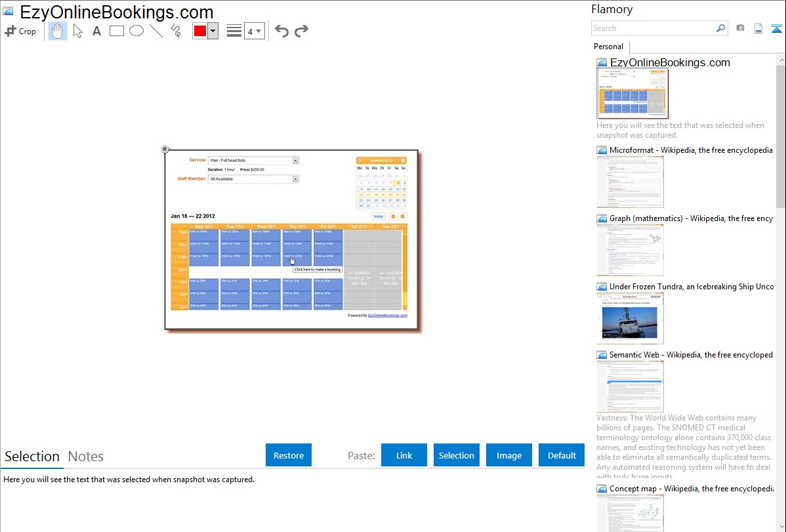Click the today button in the preview
Viewport: 786px width, 532px height.
click(x=379, y=216)
